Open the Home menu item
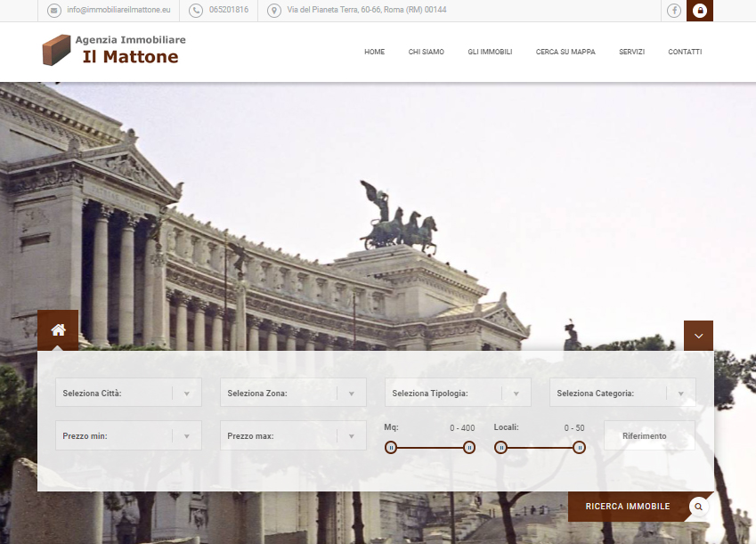The image size is (756, 544). pyautogui.click(x=375, y=52)
